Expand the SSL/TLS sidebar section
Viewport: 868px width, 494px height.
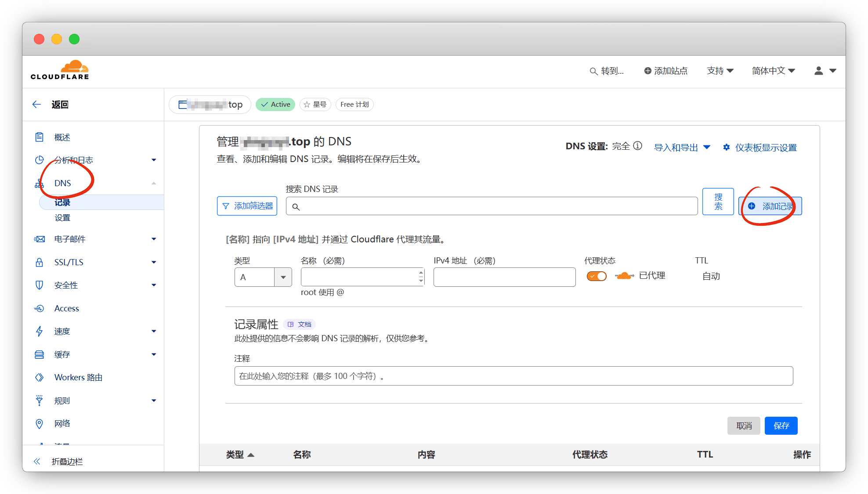click(154, 262)
